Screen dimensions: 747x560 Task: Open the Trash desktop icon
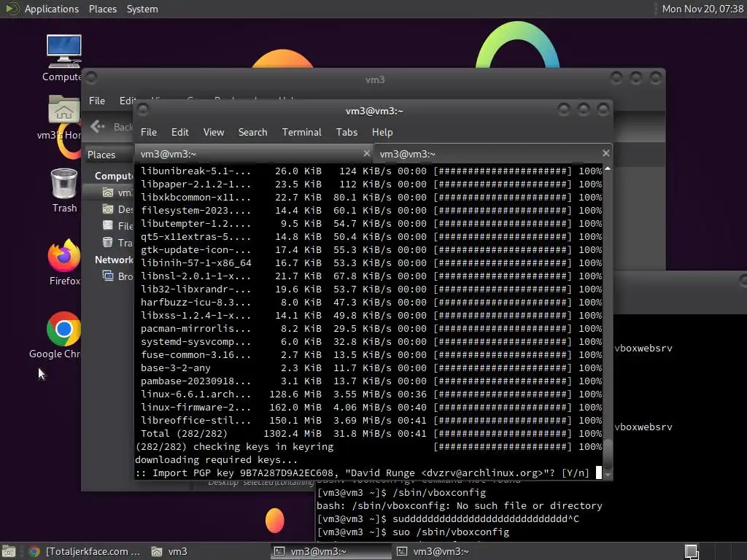[x=64, y=190]
